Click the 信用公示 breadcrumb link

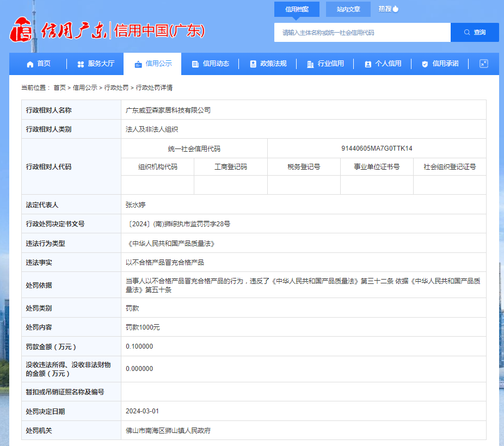pos(85,88)
